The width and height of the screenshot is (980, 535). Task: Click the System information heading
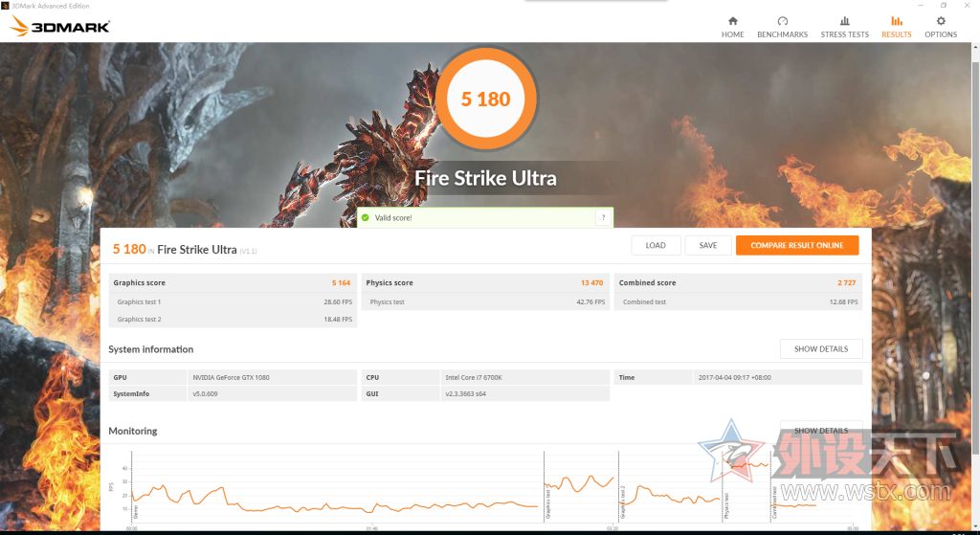click(x=150, y=349)
